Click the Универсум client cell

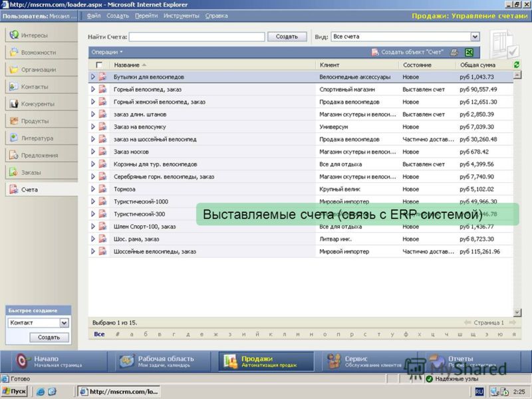pos(334,127)
